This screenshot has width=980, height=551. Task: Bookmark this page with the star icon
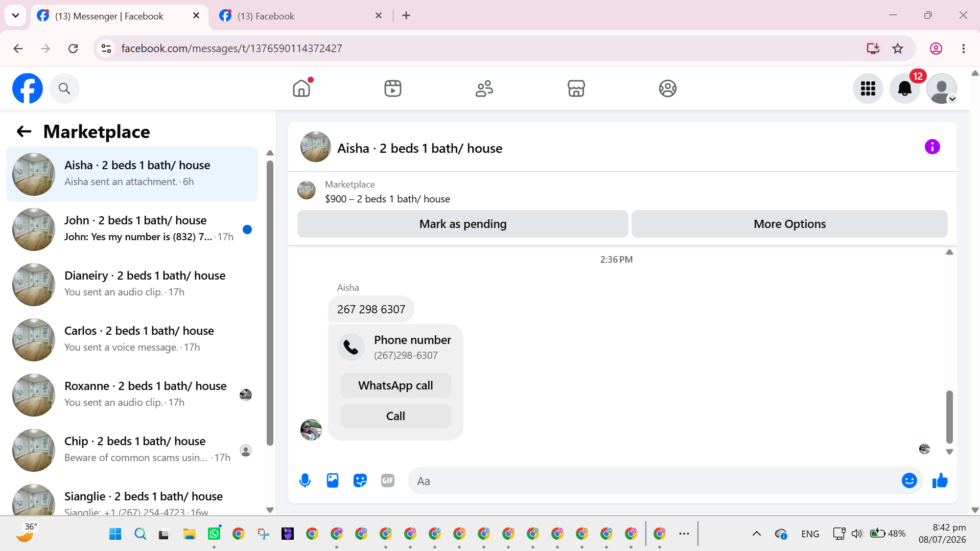tap(898, 49)
